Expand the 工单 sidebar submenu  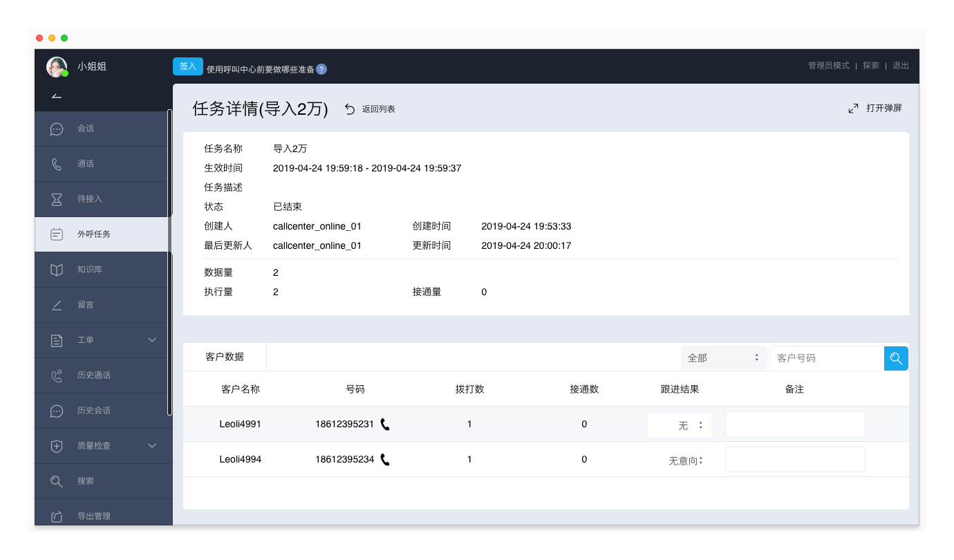pos(152,340)
